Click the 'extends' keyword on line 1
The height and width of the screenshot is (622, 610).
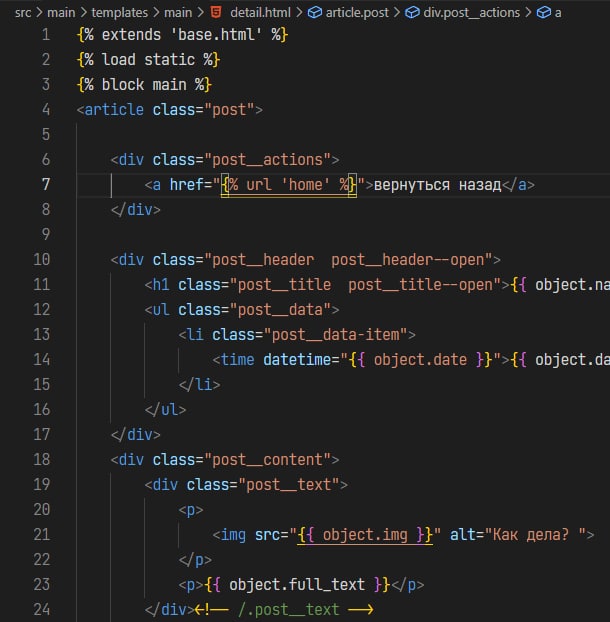pos(131,35)
